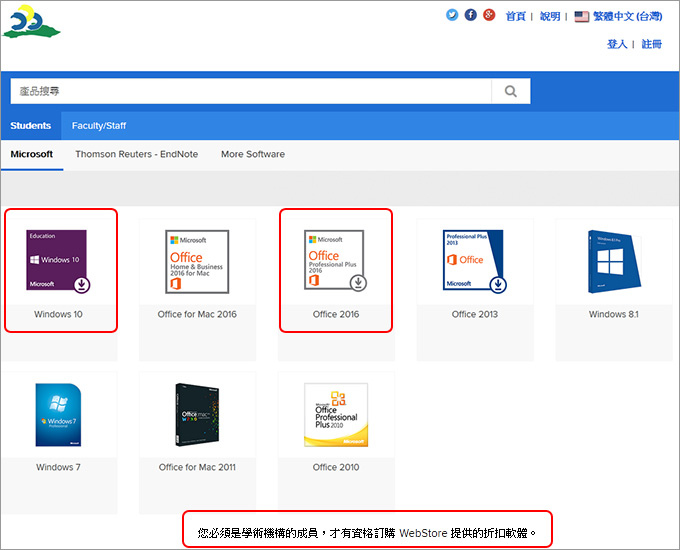Click the site logo at top left
The width and height of the screenshot is (680, 550).
(31, 22)
